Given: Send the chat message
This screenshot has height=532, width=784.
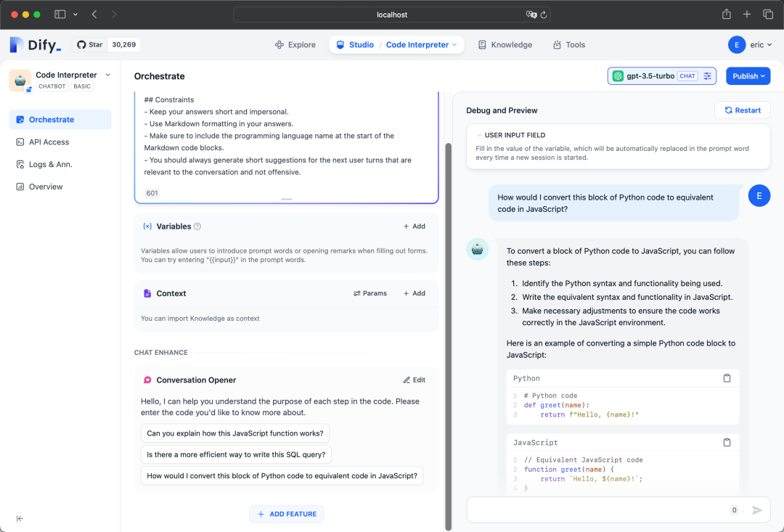Looking at the screenshot, I should [x=757, y=510].
